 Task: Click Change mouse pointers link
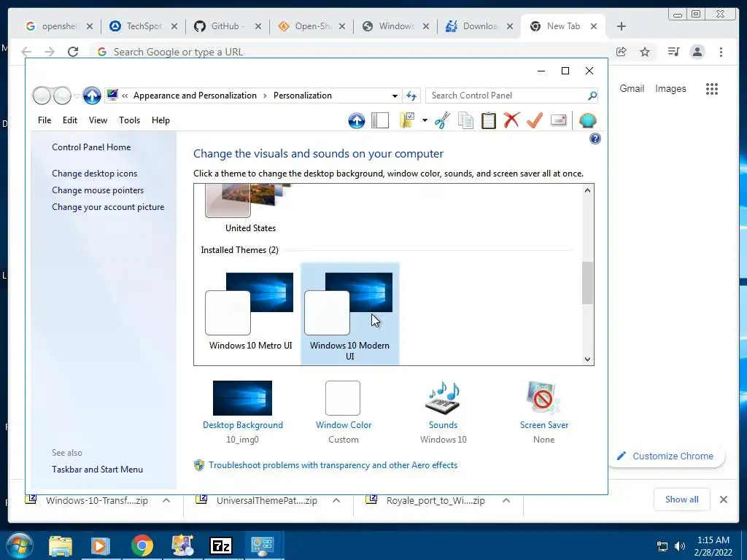coord(98,190)
